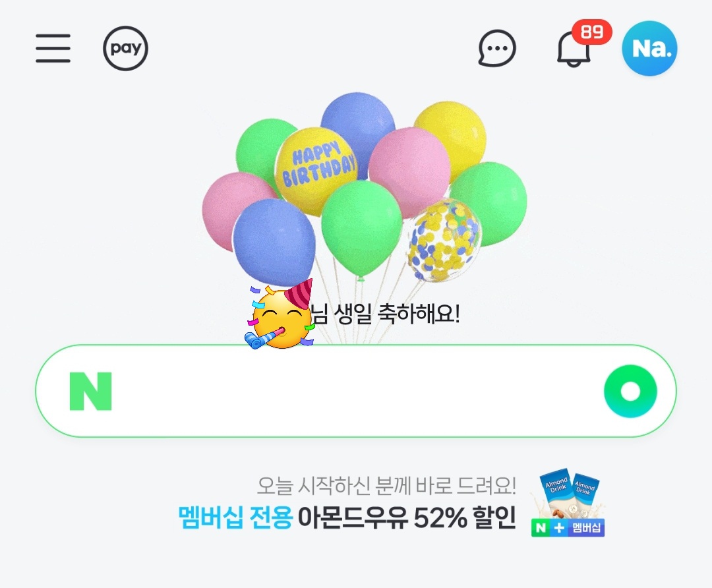Click the N+ 멤버십 badge

click(568, 527)
